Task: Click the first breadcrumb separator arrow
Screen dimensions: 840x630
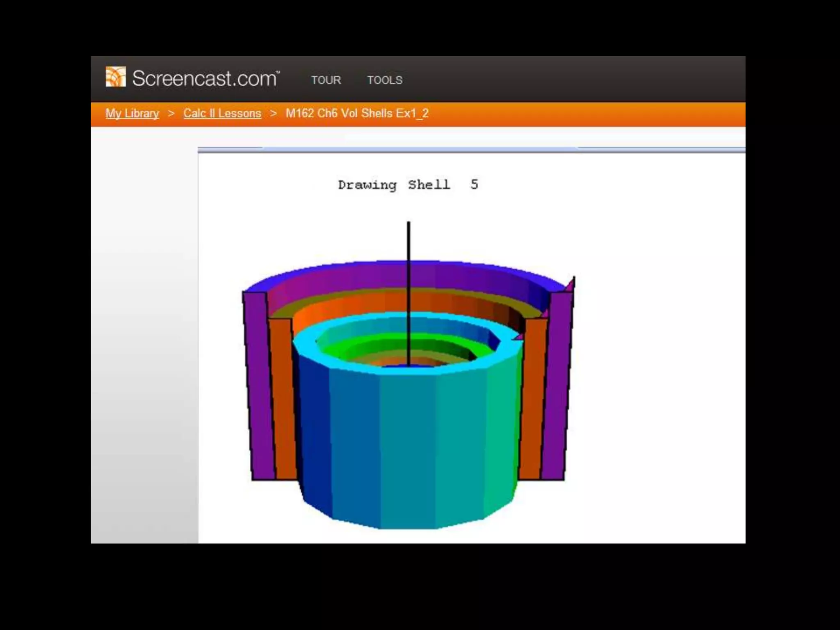Action: click(x=171, y=113)
